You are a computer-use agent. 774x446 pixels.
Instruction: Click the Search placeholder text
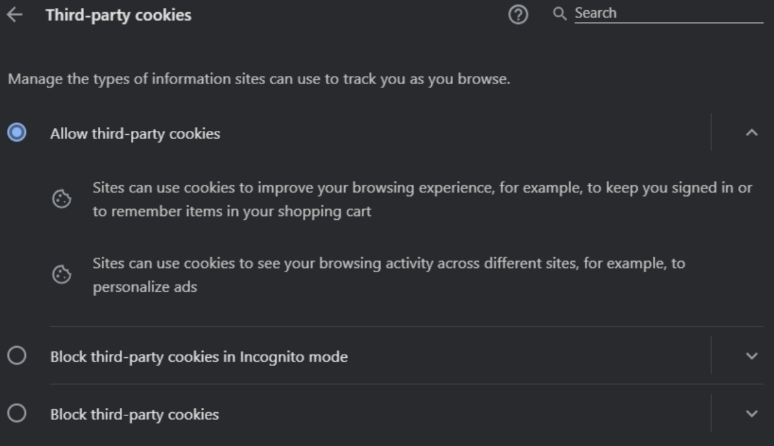tap(595, 13)
